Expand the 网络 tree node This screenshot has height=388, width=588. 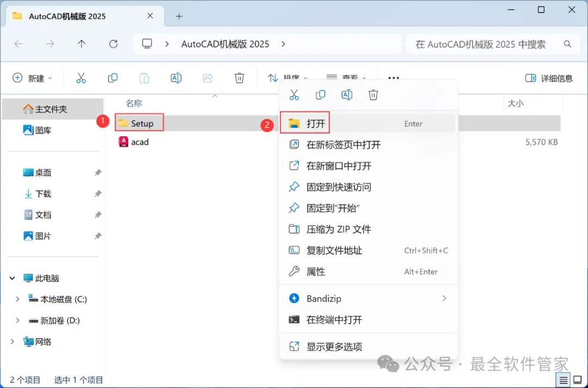pos(13,342)
